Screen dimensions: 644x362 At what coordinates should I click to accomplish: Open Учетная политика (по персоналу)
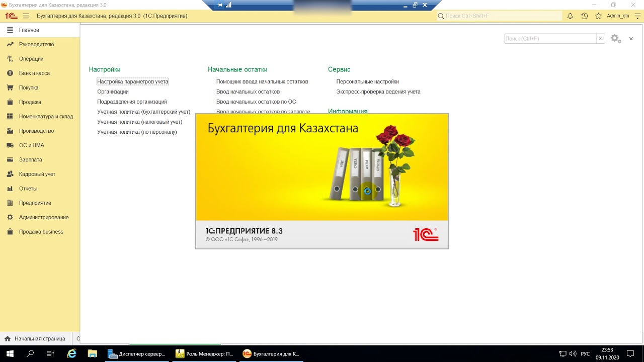(137, 132)
